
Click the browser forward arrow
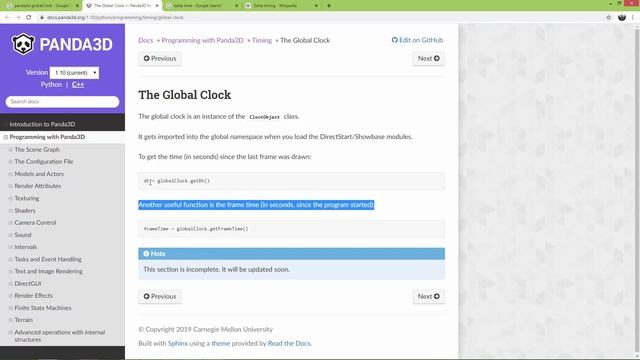tap(18, 18)
